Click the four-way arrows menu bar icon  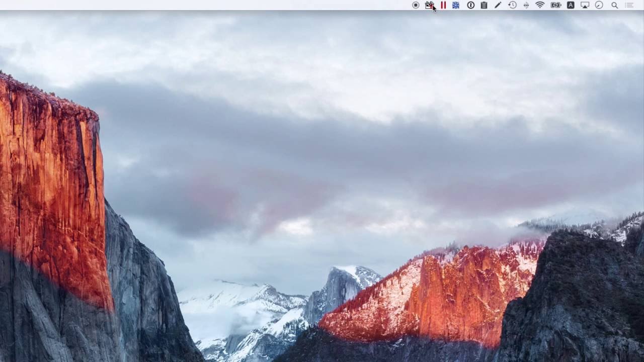click(x=526, y=5)
